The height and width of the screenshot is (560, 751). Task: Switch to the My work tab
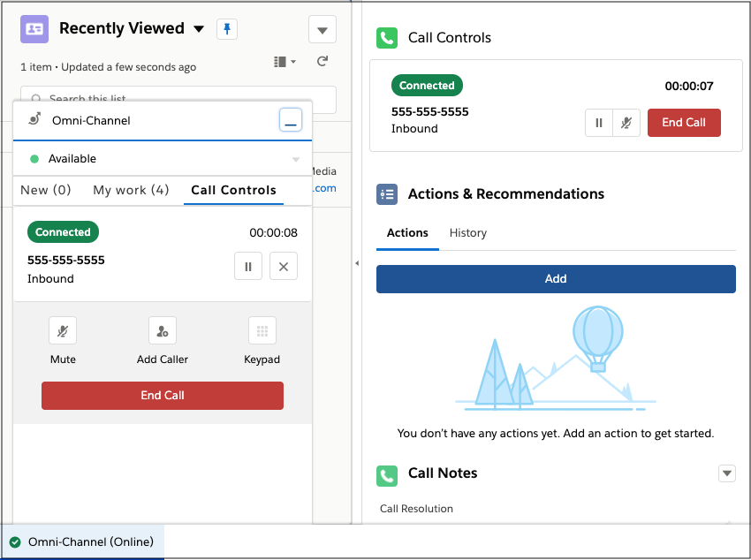tap(131, 190)
